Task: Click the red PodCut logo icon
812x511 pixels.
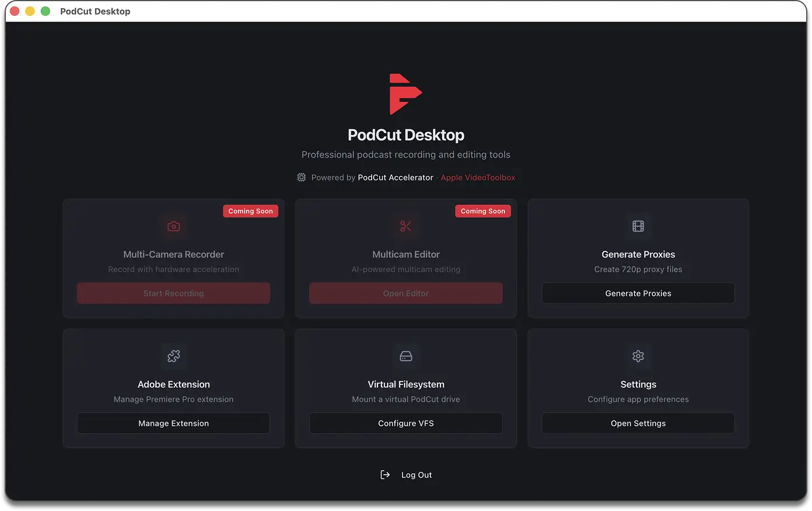Action: 406,94
